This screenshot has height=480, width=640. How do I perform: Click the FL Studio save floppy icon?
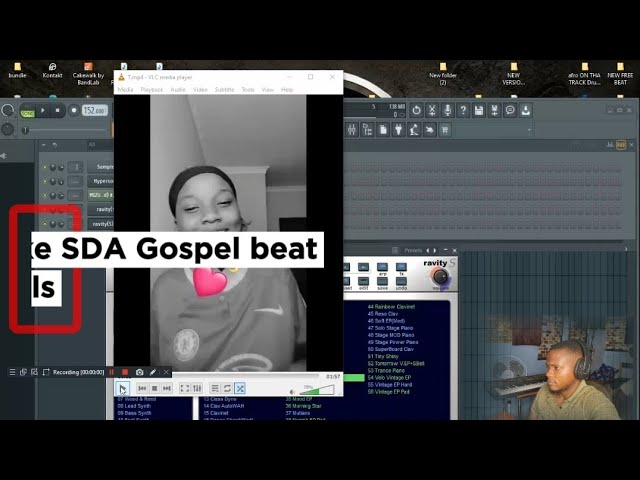pos(479,110)
